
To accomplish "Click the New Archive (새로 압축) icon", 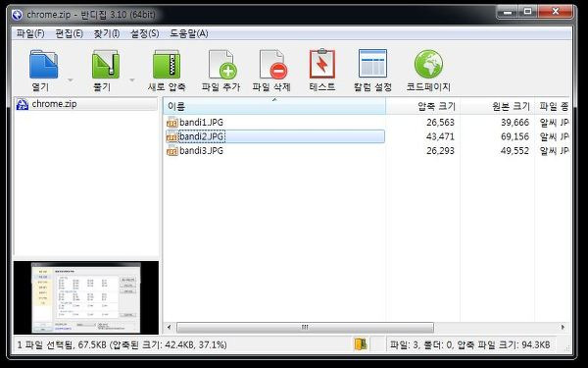I will 167,64.
